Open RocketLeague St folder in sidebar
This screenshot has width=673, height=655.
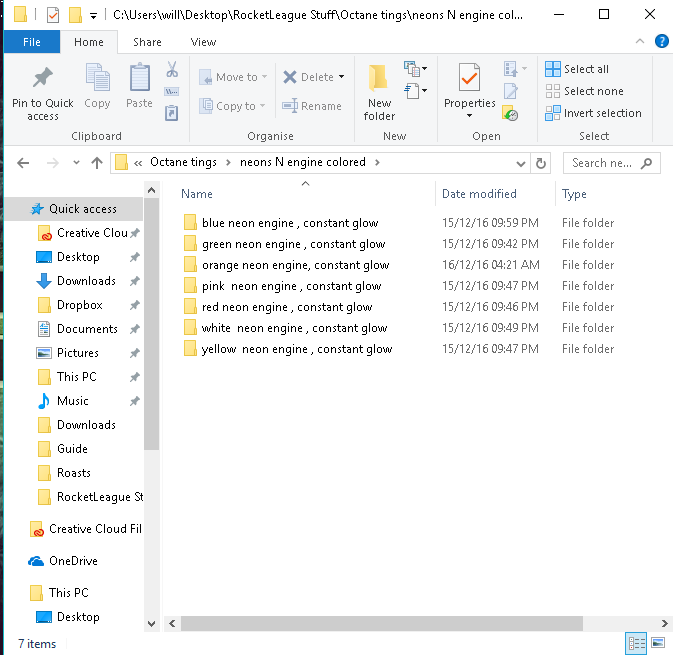[90, 497]
